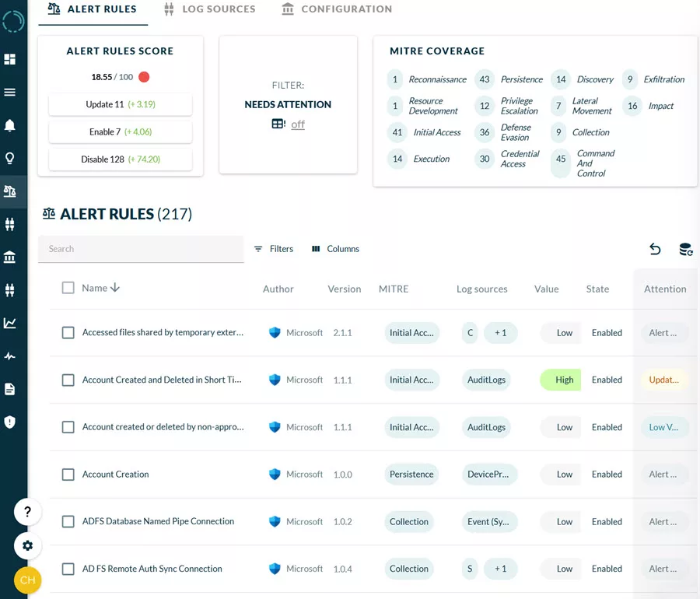This screenshot has height=599, width=700.
Task: Sort by the Value column header
Action: click(547, 289)
